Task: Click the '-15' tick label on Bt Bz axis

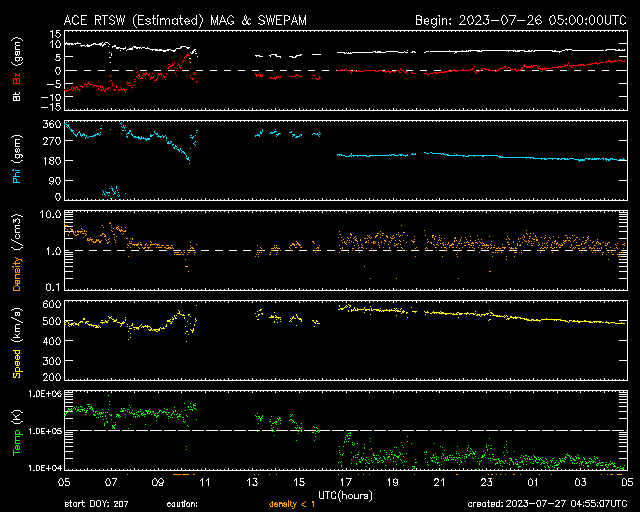Action: coord(50,107)
